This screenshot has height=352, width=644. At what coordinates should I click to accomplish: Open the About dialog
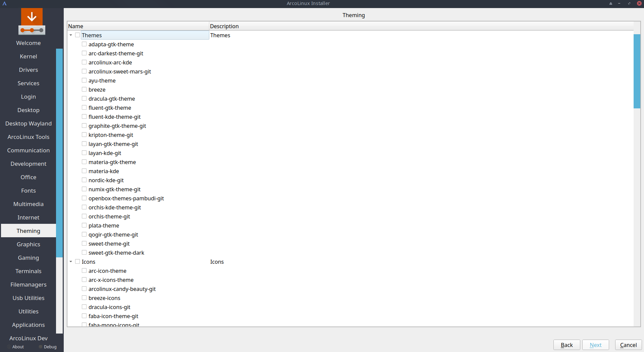[18, 347]
